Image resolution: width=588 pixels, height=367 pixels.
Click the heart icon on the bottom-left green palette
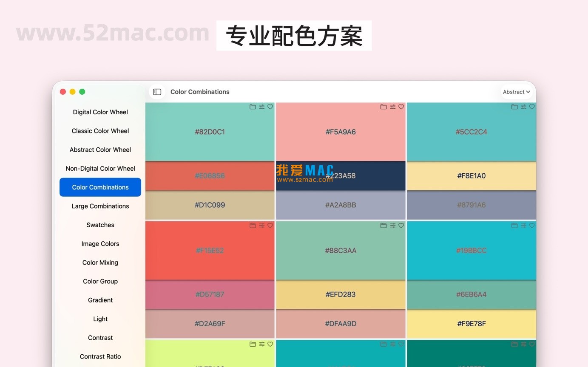[x=270, y=344]
